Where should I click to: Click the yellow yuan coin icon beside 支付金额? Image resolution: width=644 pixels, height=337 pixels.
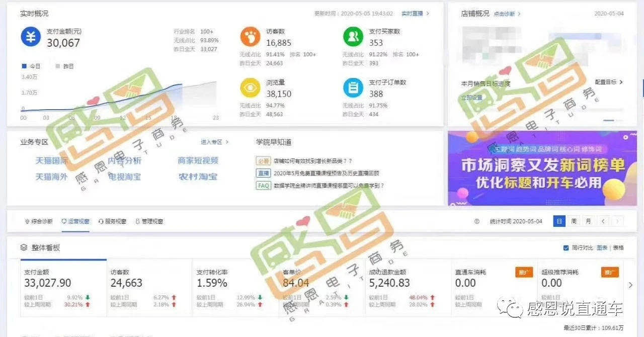click(x=30, y=36)
